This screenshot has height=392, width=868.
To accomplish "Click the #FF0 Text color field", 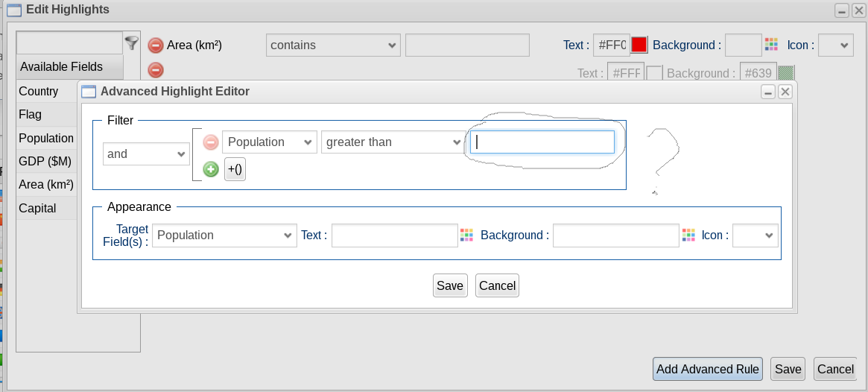I will [x=612, y=45].
